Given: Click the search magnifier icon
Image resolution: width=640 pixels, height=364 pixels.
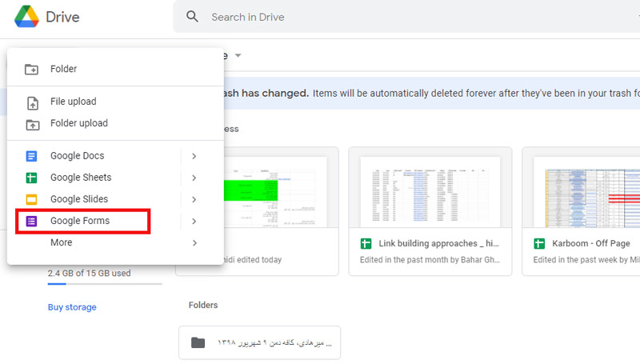Looking at the screenshot, I should coord(192,17).
